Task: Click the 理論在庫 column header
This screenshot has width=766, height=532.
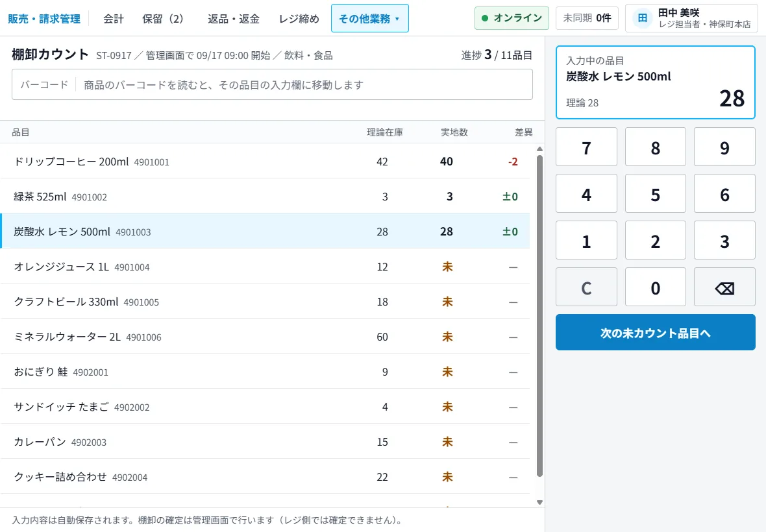Action: click(385, 132)
